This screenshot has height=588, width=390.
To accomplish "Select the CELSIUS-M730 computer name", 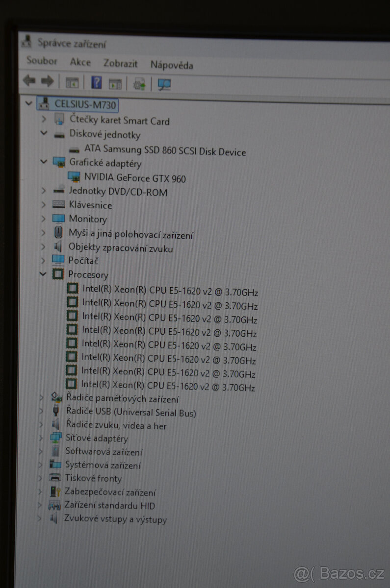I will (85, 104).
